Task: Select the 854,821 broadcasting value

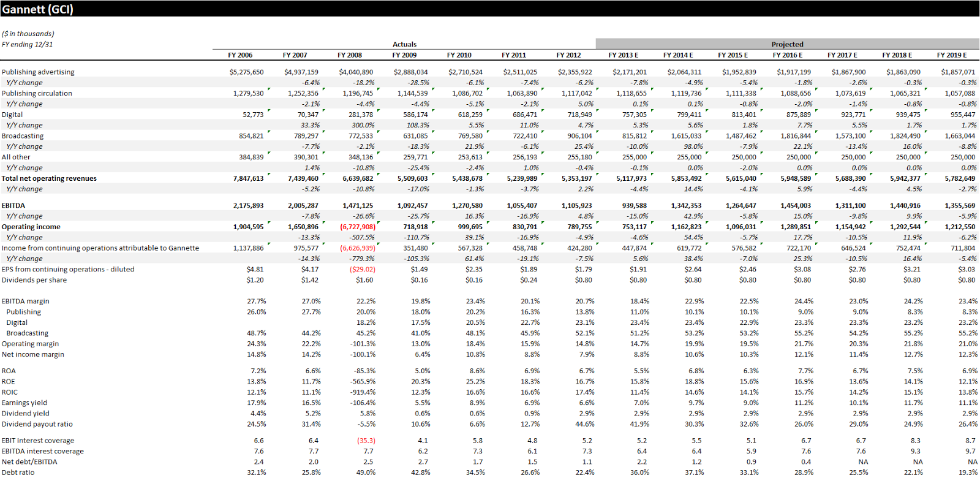Action: (251, 136)
